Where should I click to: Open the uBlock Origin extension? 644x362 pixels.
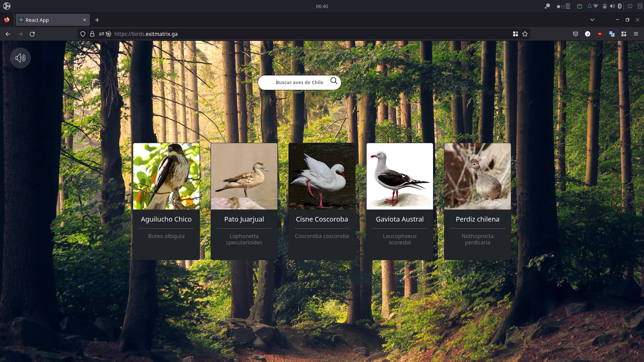(600, 34)
